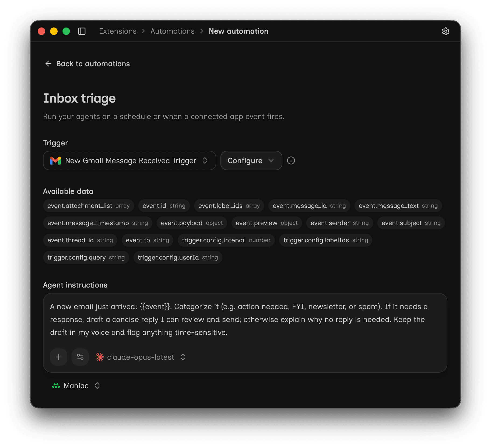Click the Agent instructions label
The width and height of the screenshot is (491, 448).
(x=75, y=285)
